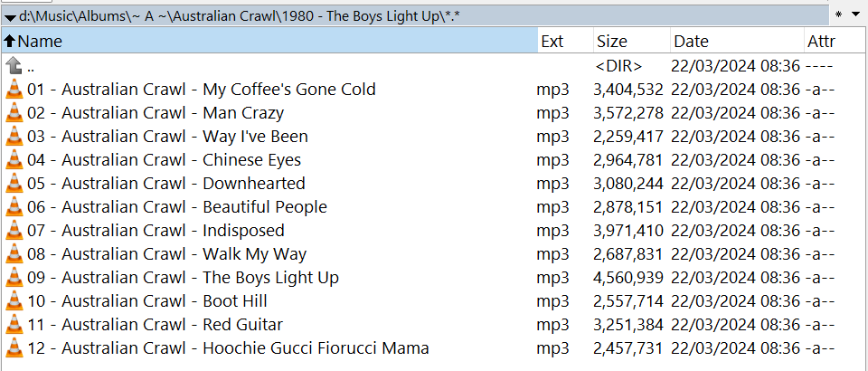Viewport: 868px width, 371px height.
Task: Open the dropdown arrow at the right of path bar
Action: click(856, 15)
